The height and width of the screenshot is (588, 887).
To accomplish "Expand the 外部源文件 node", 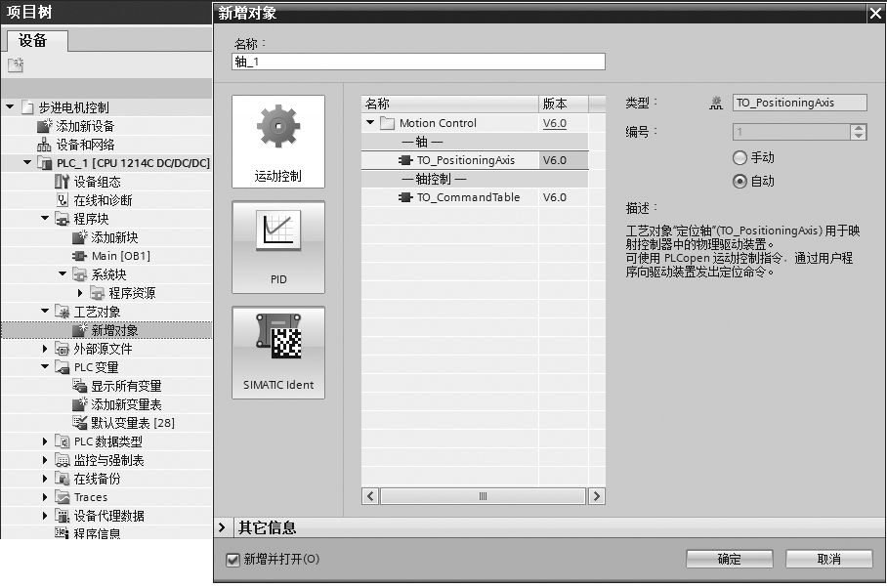I will tap(45, 349).
